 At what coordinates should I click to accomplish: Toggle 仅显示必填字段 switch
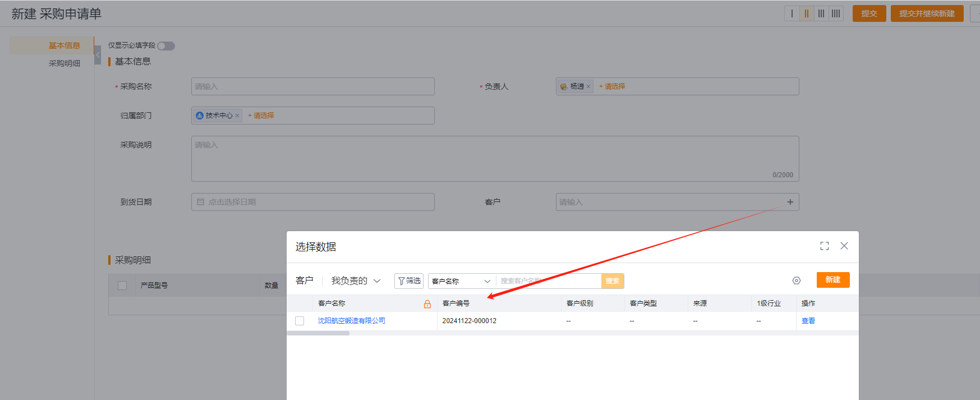coord(166,46)
